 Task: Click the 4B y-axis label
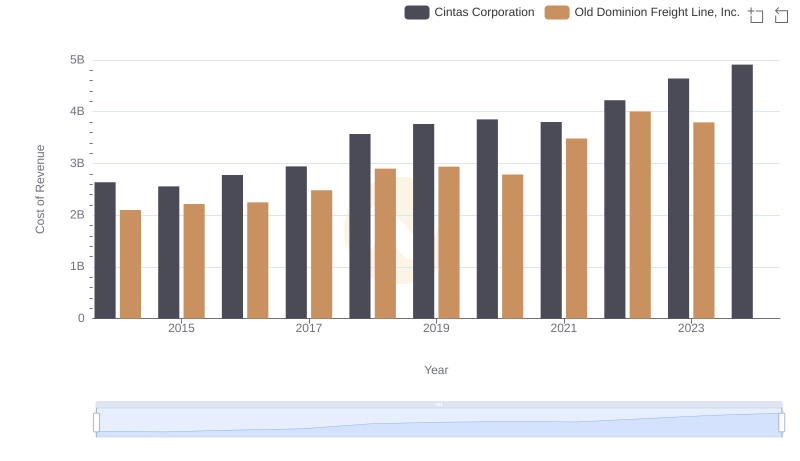click(x=77, y=112)
